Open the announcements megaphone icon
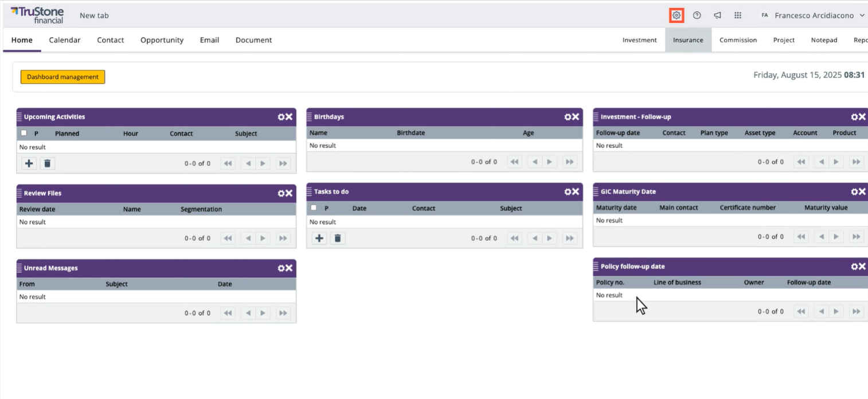The width and height of the screenshot is (868, 399). coord(717,15)
